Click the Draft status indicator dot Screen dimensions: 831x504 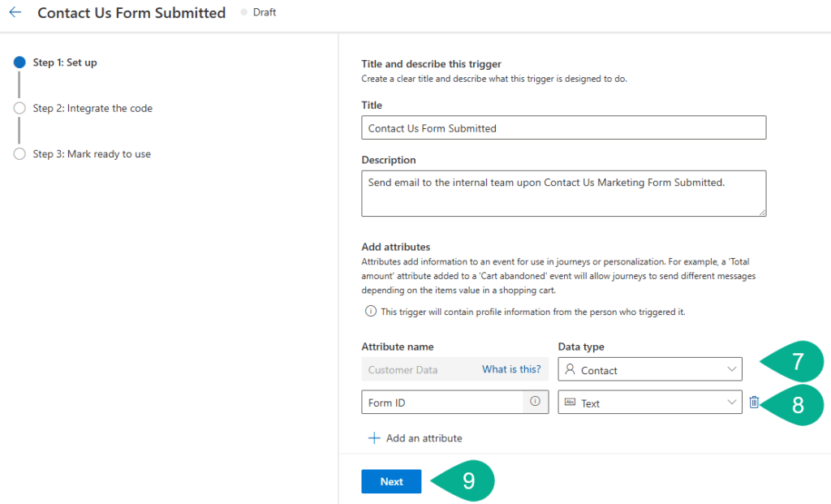[243, 13]
